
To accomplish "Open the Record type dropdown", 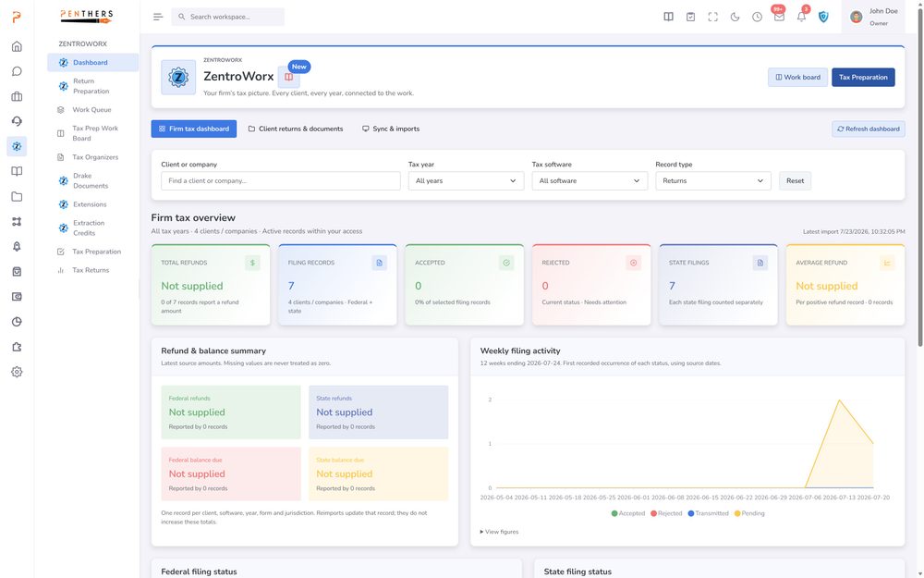I will [713, 181].
